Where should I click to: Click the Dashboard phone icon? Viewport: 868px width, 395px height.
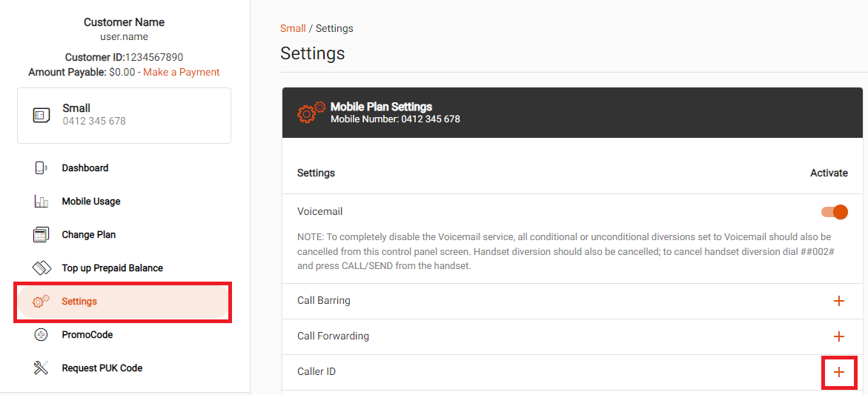41,167
